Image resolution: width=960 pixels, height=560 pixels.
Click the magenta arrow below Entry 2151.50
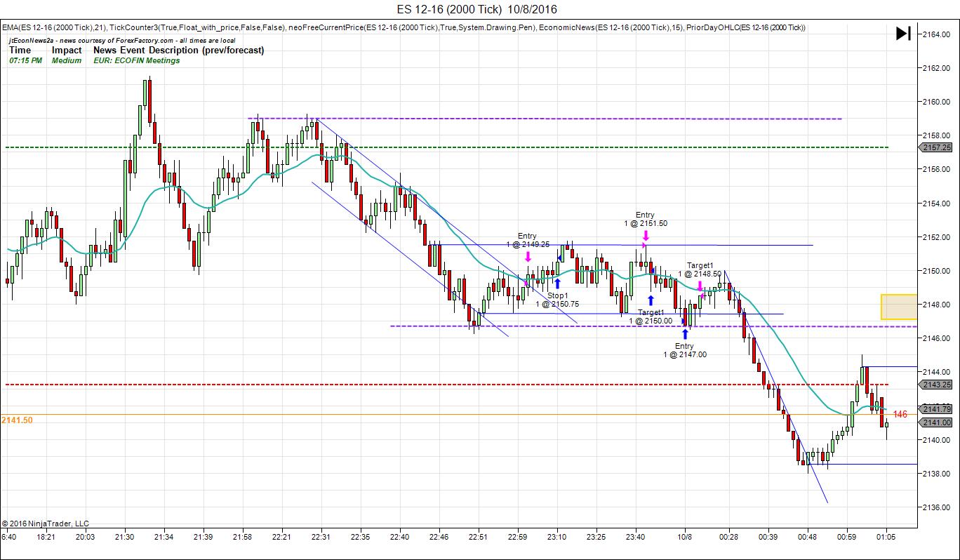click(645, 236)
